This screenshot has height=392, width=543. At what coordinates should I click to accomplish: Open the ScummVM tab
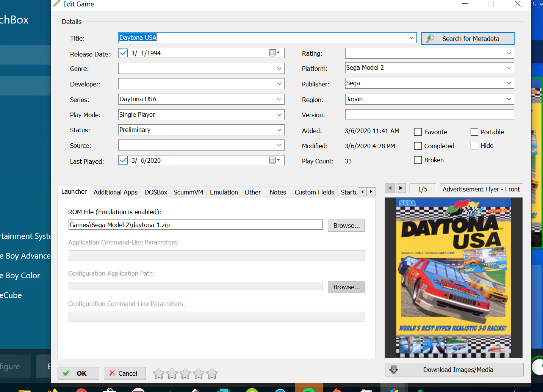[188, 192]
